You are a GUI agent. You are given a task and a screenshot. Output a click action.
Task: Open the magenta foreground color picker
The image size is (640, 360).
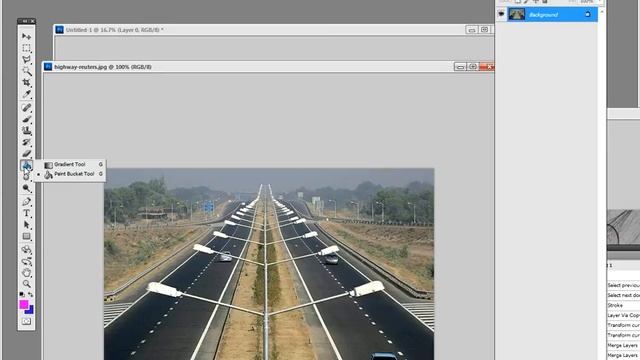(x=24, y=304)
